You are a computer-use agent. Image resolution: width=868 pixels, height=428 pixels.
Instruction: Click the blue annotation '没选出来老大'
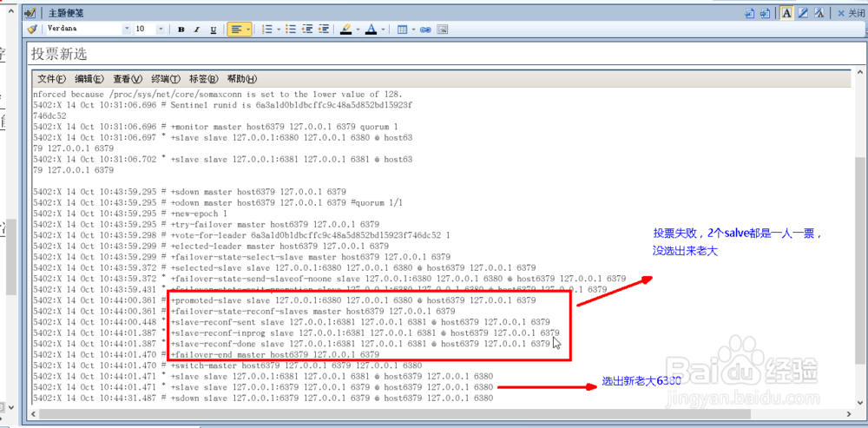tap(686, 252)
